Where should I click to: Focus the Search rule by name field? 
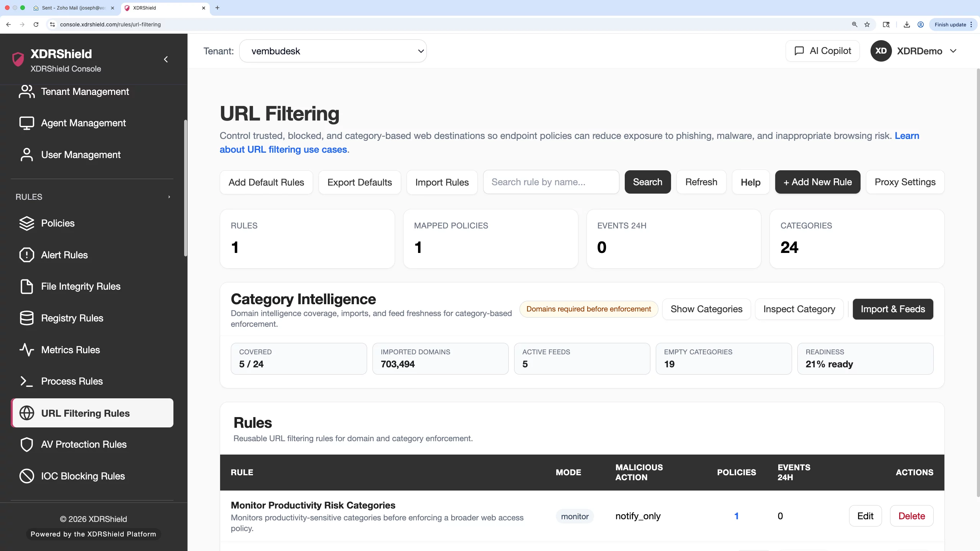pos(551,182)
